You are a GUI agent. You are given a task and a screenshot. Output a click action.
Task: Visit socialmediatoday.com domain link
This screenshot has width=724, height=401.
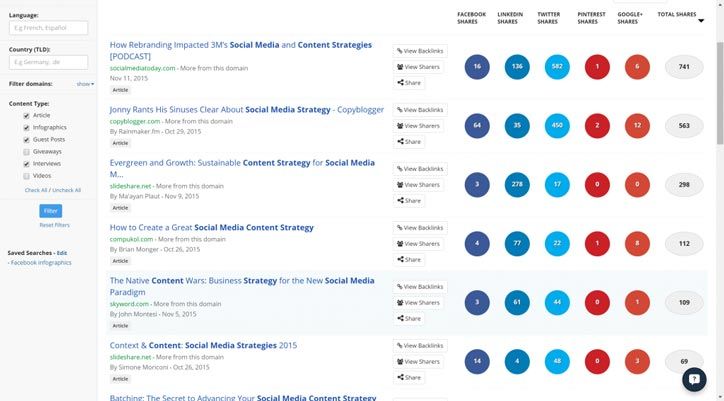click(143, 68)
